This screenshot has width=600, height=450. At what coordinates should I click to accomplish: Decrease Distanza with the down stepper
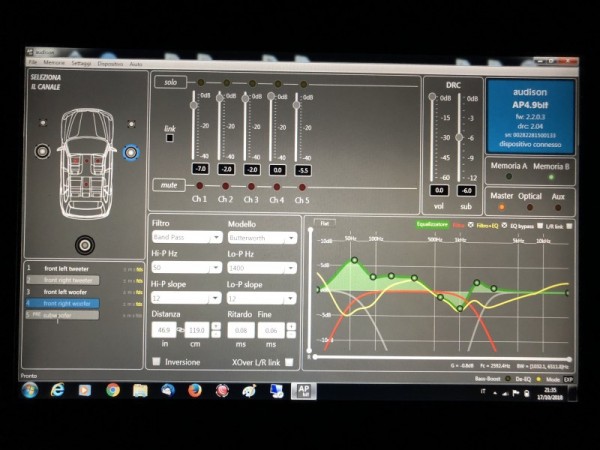tap(216, 334)
